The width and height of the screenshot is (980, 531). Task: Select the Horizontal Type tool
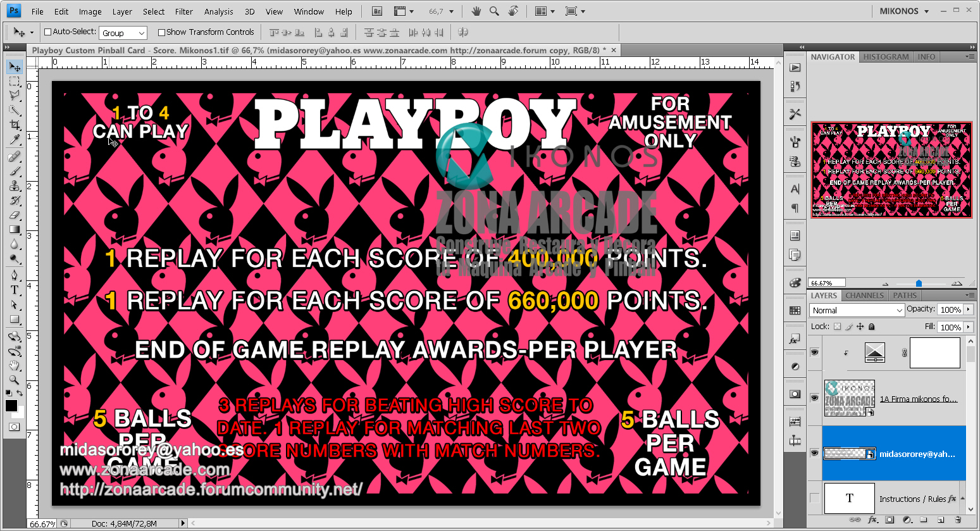pos(15,290)
